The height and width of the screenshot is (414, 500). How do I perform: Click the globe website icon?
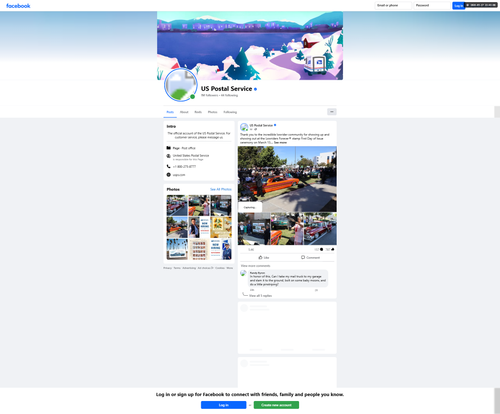tap(169, 175)
